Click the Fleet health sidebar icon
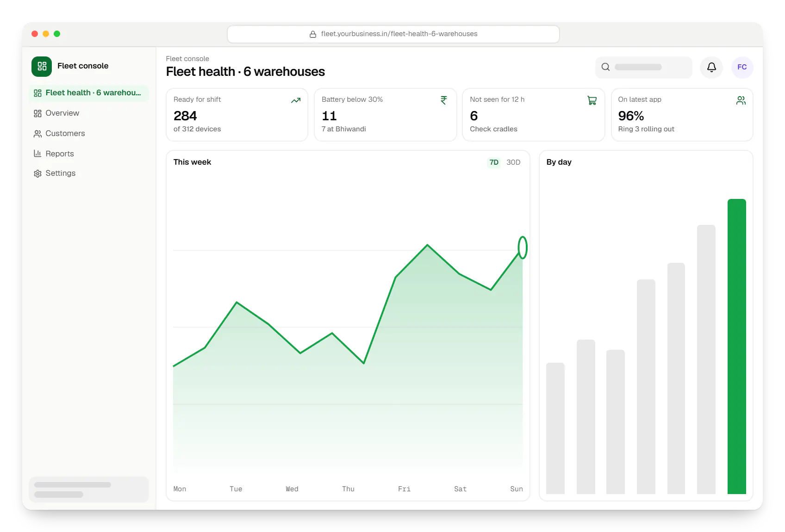Viewport: 785px width, 532px height. point(37,93)
